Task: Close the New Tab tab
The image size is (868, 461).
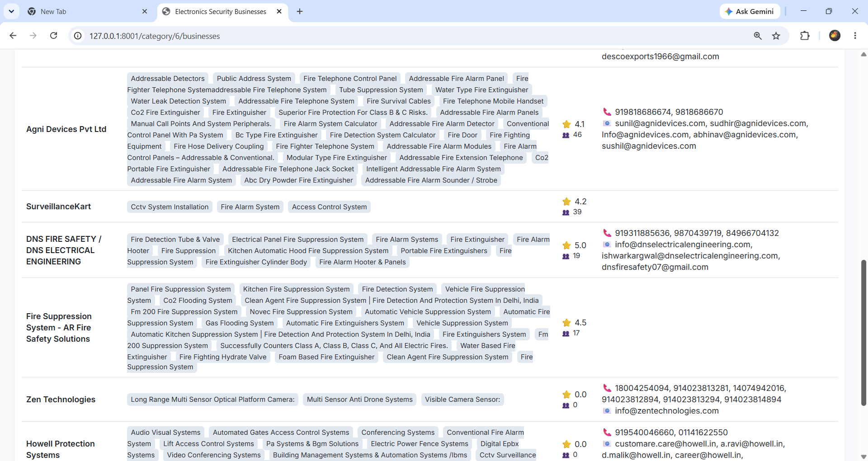Action: click(145, 11)
